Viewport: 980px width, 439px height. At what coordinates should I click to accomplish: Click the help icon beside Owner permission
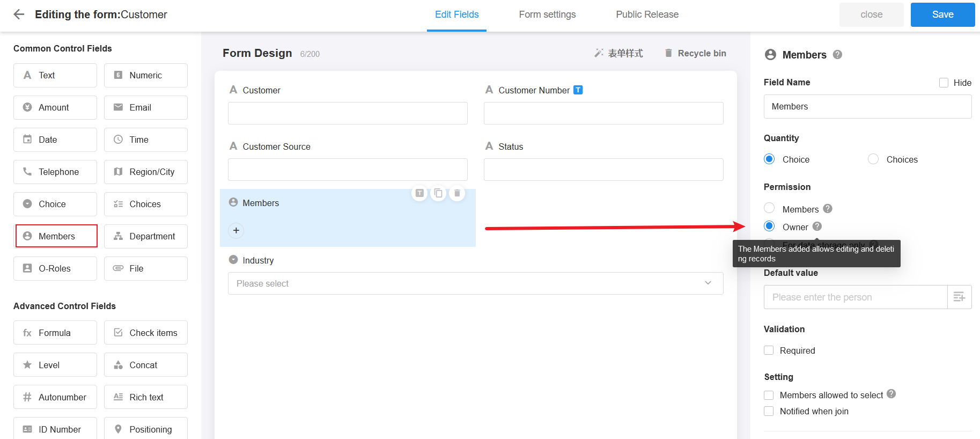tap(817, 226)
